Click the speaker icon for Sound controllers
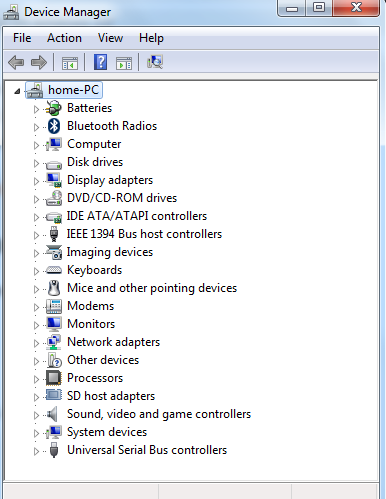 (52, 414)
